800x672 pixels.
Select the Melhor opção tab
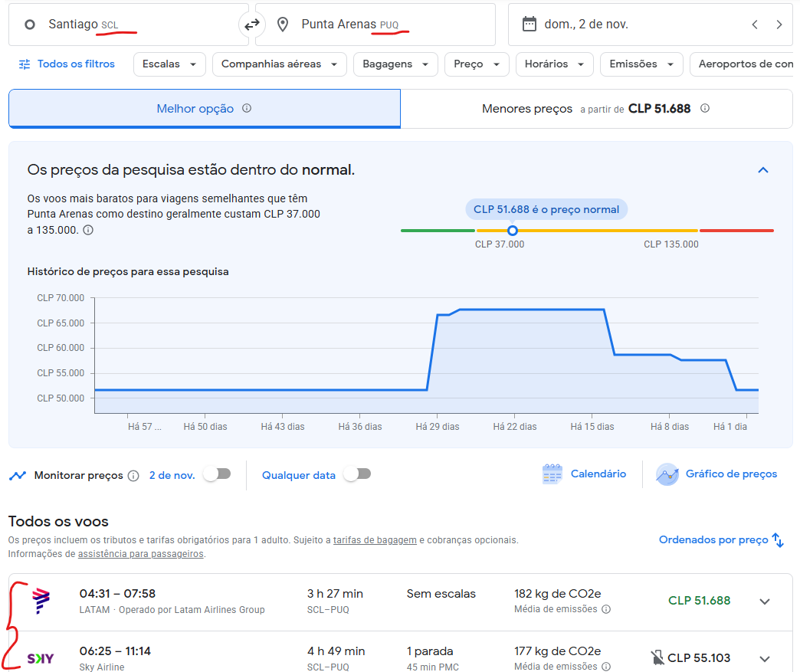click(x=204, y=109)
